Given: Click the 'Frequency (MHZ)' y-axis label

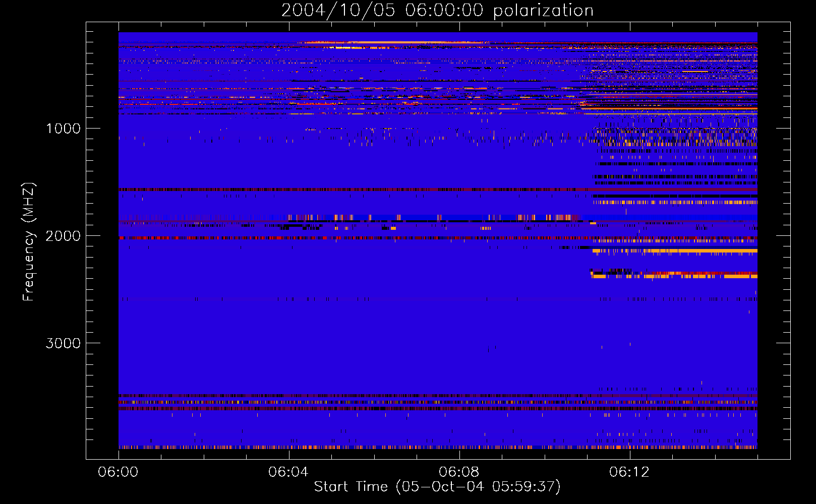Looking at the screenshot, I should (29, 242).
